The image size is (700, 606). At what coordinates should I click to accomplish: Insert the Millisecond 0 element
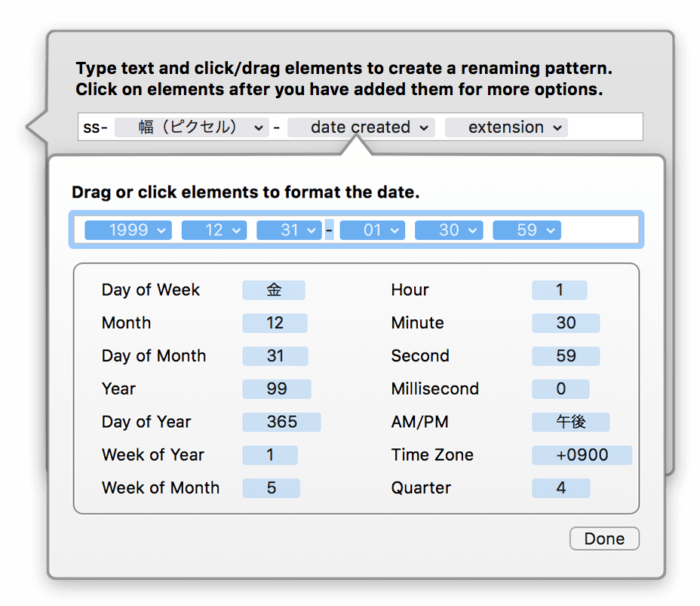click(560, 389)
